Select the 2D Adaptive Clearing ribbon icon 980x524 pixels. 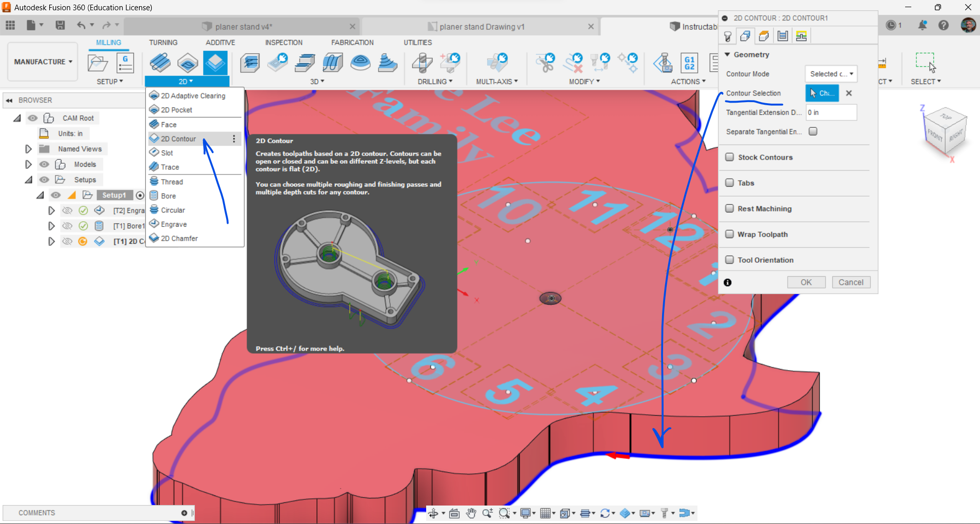coord(160,63)
